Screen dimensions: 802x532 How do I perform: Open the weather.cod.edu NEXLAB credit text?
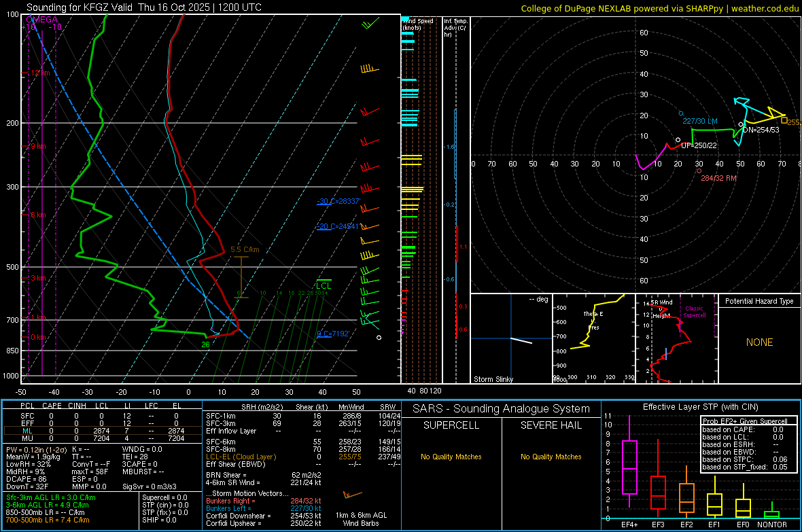click(x=660, y=8)
